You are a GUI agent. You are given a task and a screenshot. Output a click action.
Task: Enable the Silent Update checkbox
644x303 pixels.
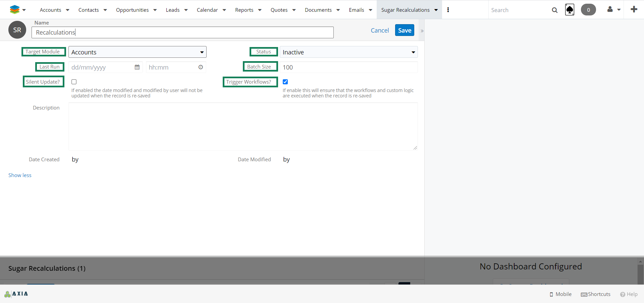point(74,82)
